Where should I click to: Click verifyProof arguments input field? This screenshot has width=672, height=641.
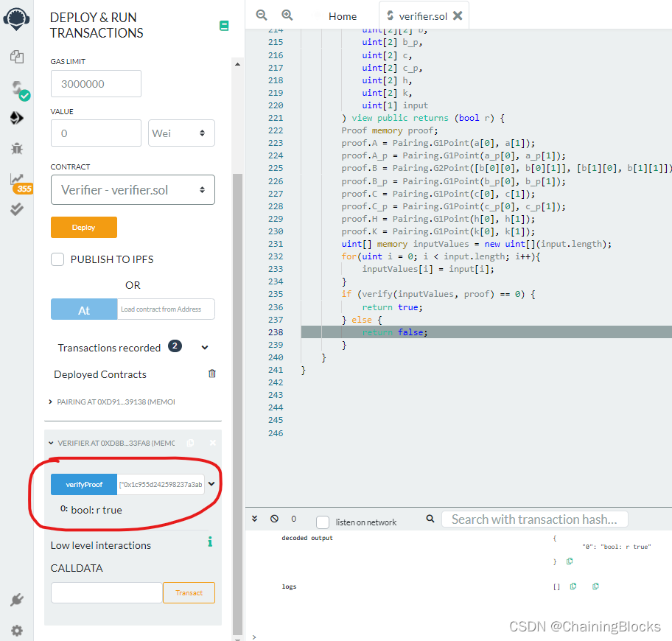(x=161, y=484)
